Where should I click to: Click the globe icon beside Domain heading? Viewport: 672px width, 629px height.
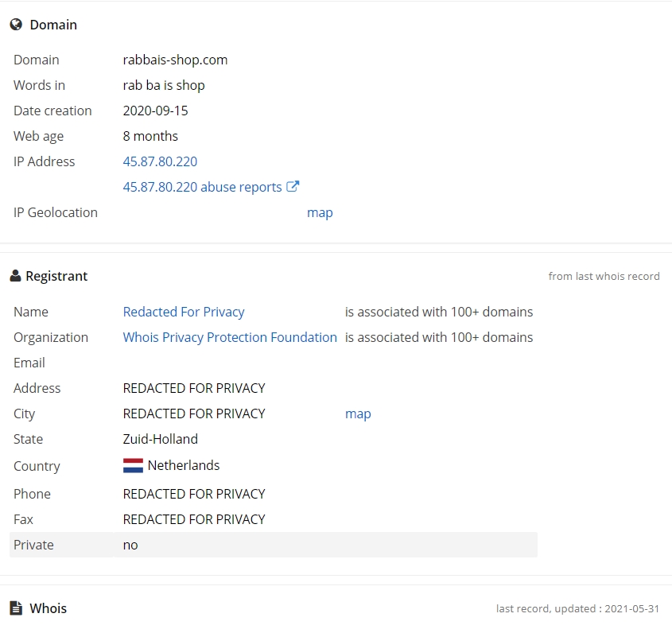(16, 25)
